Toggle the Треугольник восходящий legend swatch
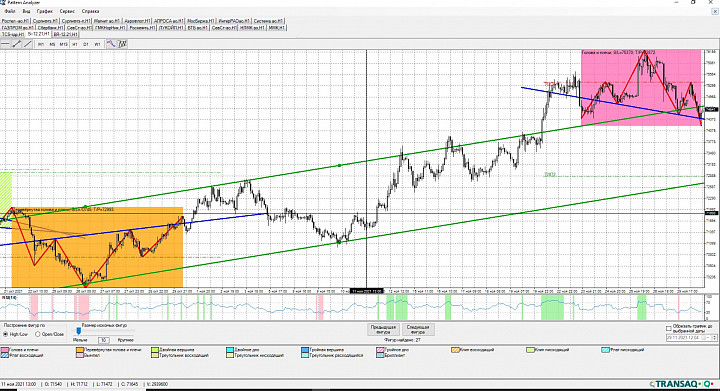The image size is (720, 391). [155, 355]
